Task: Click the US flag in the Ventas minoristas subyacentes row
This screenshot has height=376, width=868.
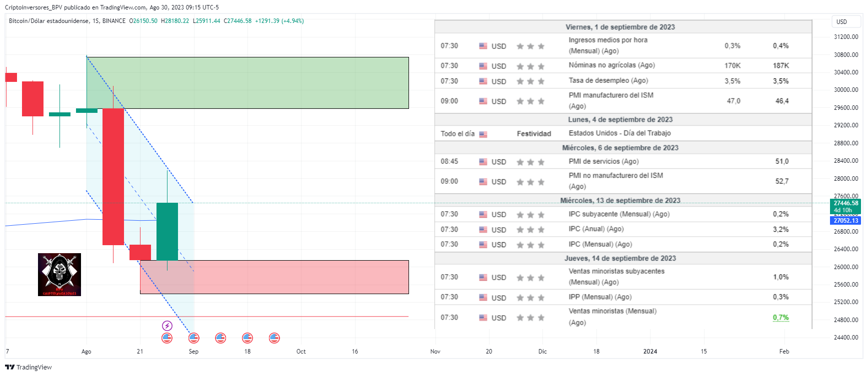Action: tap(483, 277)
